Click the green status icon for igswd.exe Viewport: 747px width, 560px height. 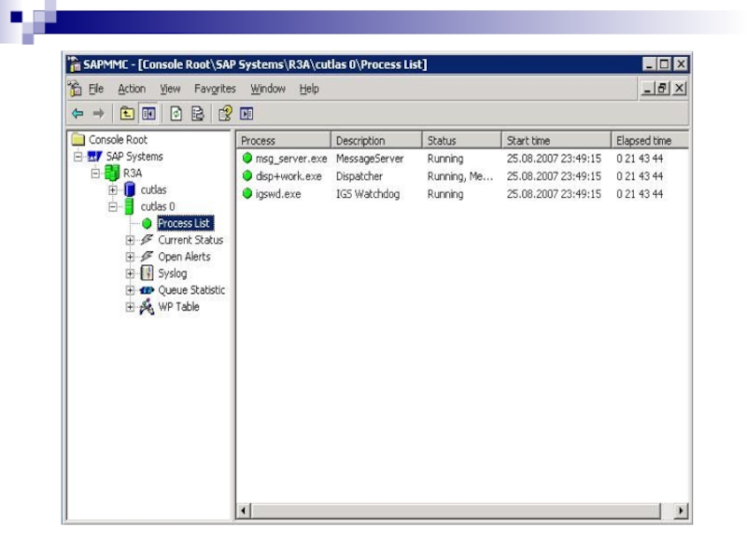(247, 193)
